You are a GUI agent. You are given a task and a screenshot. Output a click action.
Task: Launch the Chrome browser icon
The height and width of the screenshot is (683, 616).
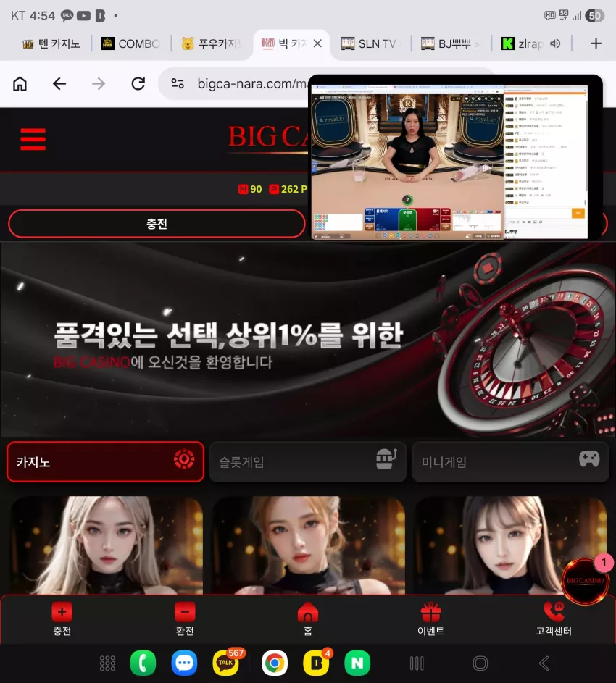(x=275, y=663)
